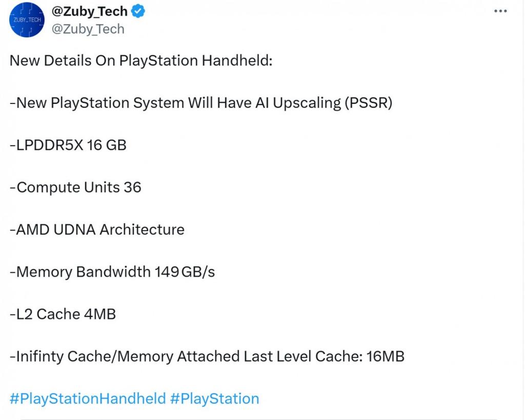Click the "-AMD UDNA Architecture" line

coord(97,229)
